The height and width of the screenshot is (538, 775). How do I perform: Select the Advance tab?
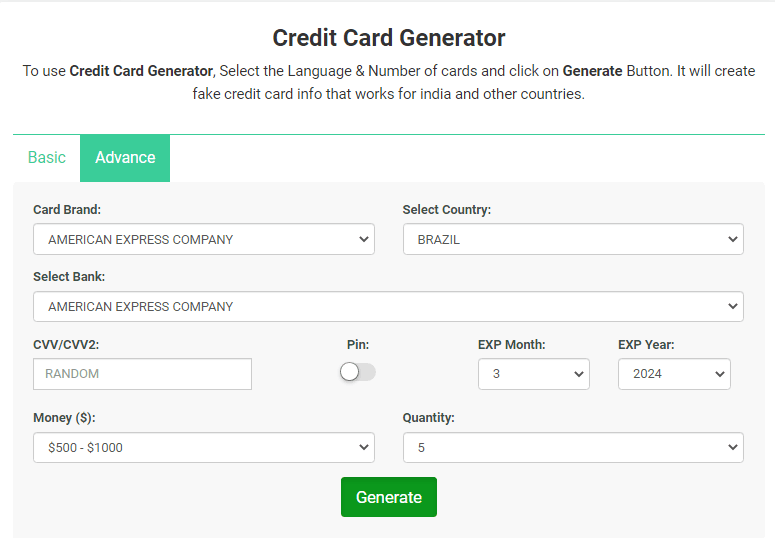pos(125,158)
